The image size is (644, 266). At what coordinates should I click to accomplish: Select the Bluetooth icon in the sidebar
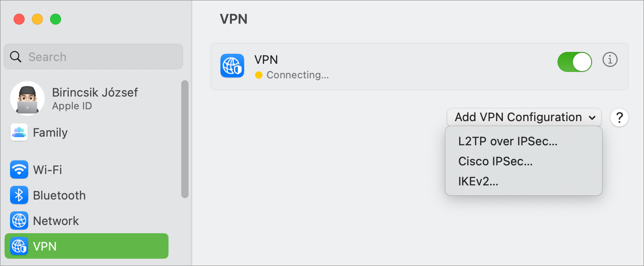tap(19, 195)
